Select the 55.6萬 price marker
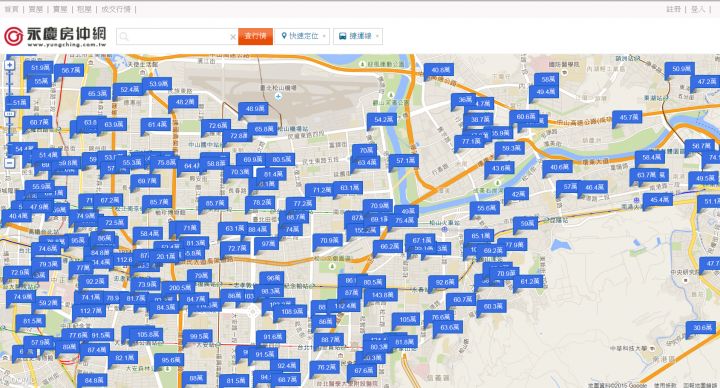720x388 pixels. [485, 208]
